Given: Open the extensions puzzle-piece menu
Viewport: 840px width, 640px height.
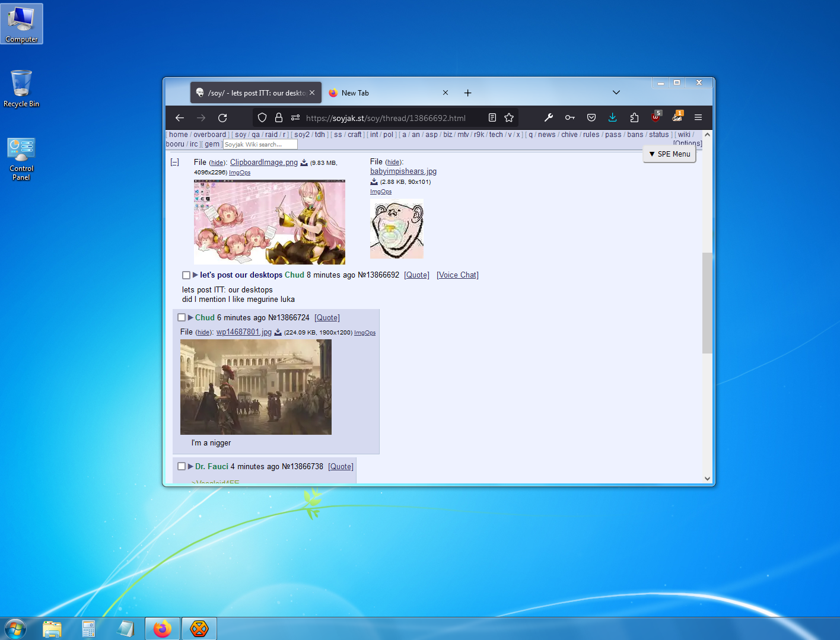Looking at the screenshot, I should pos(634,118).
